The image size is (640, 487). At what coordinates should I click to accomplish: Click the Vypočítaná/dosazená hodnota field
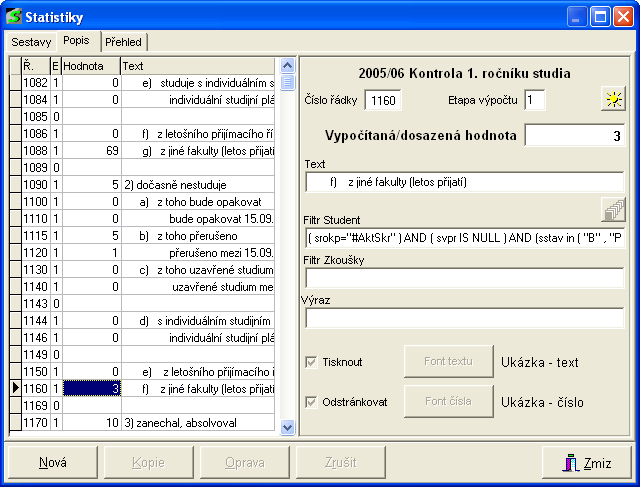(x=574, y=135)
